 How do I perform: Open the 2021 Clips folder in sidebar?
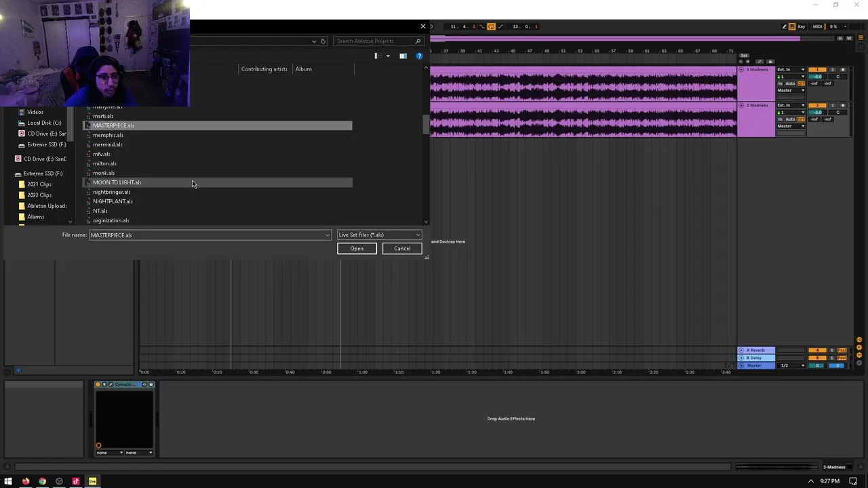tap(39, 184)
